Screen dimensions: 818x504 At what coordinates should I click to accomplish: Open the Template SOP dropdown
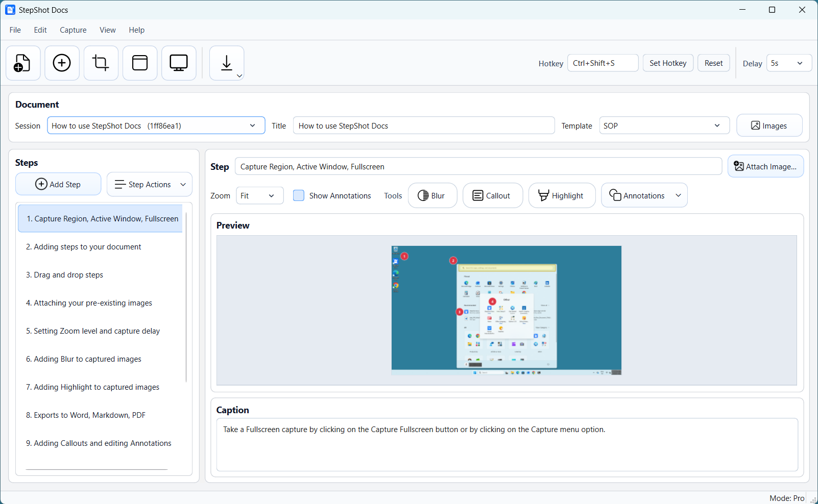pos(664,125)
